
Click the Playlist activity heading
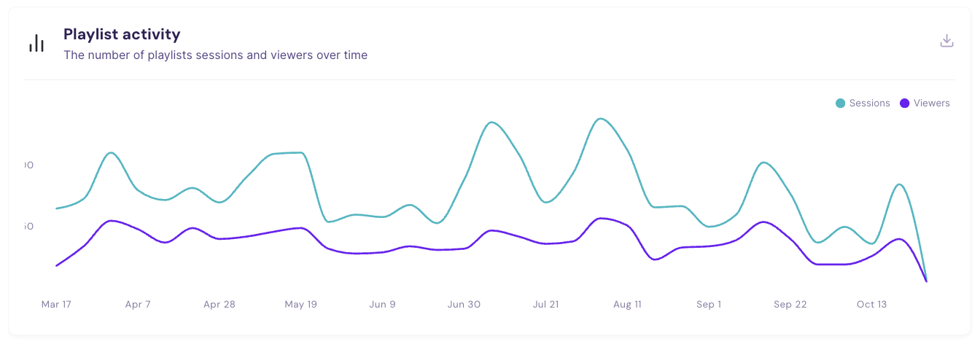click(x=122, y=34)
